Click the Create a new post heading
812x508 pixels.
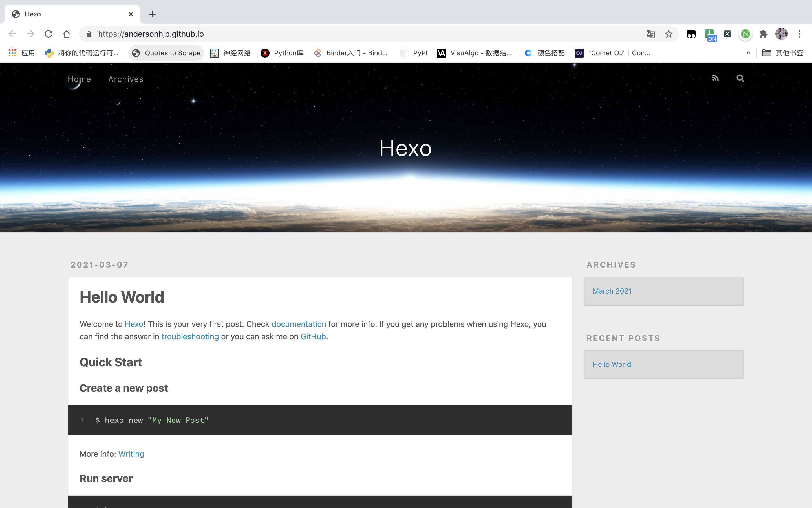click(123, 388)
